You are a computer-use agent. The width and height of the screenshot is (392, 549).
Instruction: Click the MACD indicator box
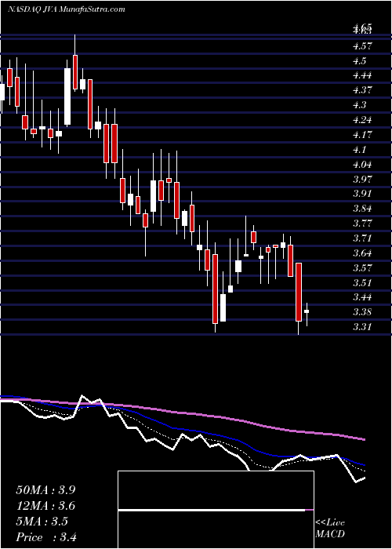click(216, 510)
